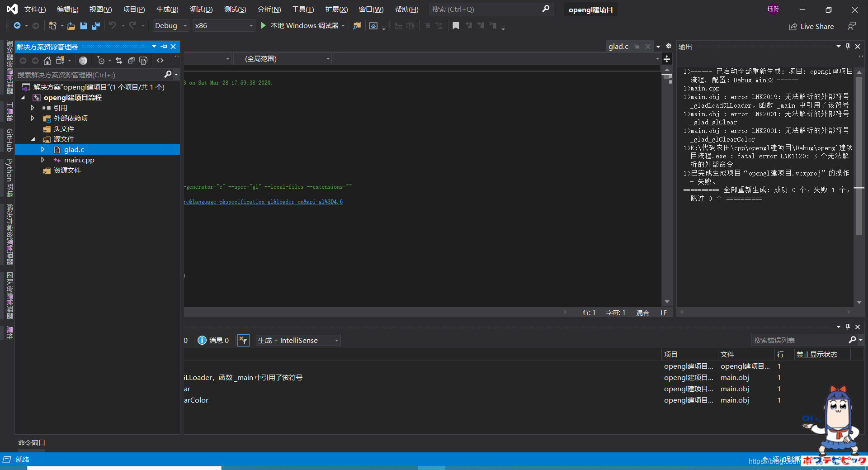868x470 pixels.
Task: Toggle the pending changes filter clock icon
Action: pyautogui.click(x=100, y=60)
